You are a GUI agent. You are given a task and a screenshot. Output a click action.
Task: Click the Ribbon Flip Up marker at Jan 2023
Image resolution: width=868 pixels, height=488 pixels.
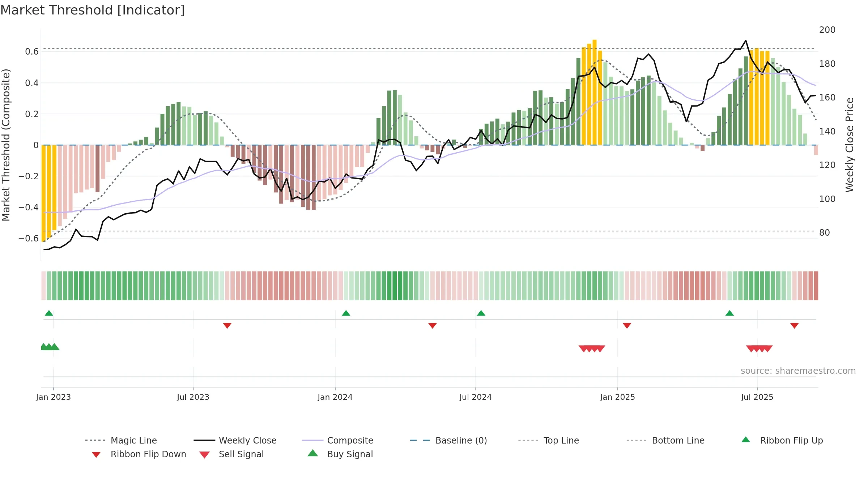click(49, 313)
